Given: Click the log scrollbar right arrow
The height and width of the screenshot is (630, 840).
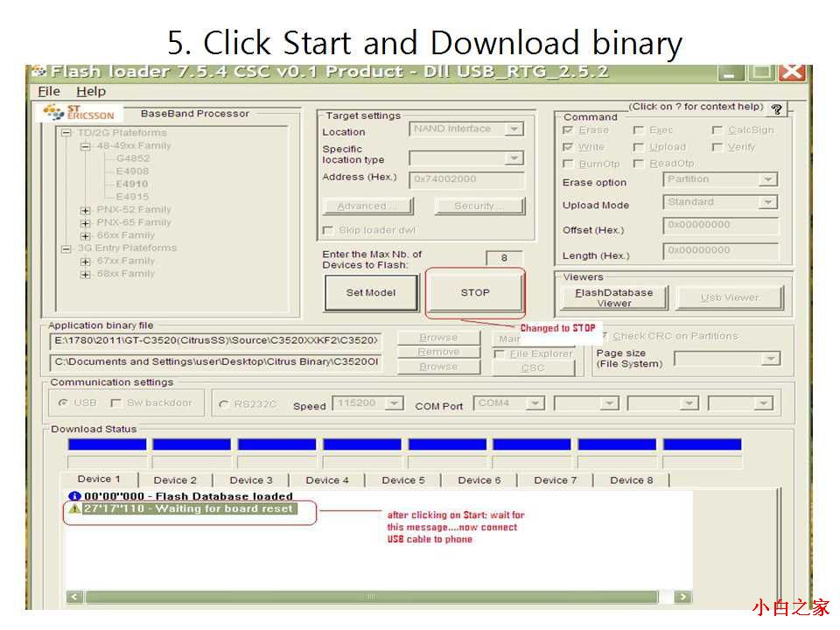Looking at the screenshot, I should 682,597.
